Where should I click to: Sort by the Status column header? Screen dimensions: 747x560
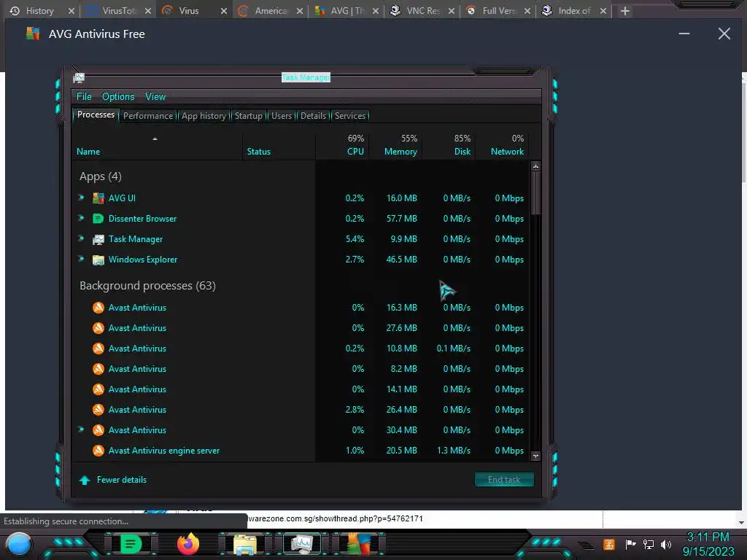[x=279, y=146]
